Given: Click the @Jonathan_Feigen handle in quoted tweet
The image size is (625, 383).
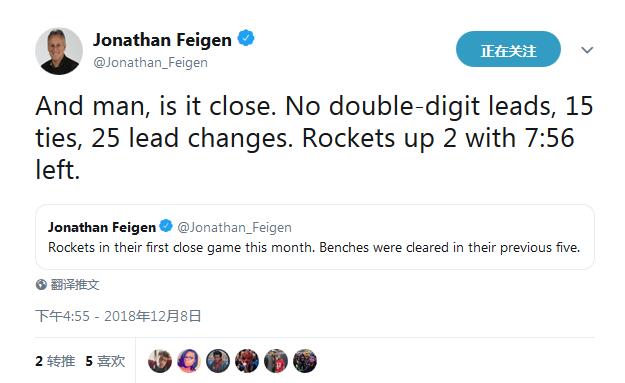Looking at the screenshot, I should coord(234,227).
